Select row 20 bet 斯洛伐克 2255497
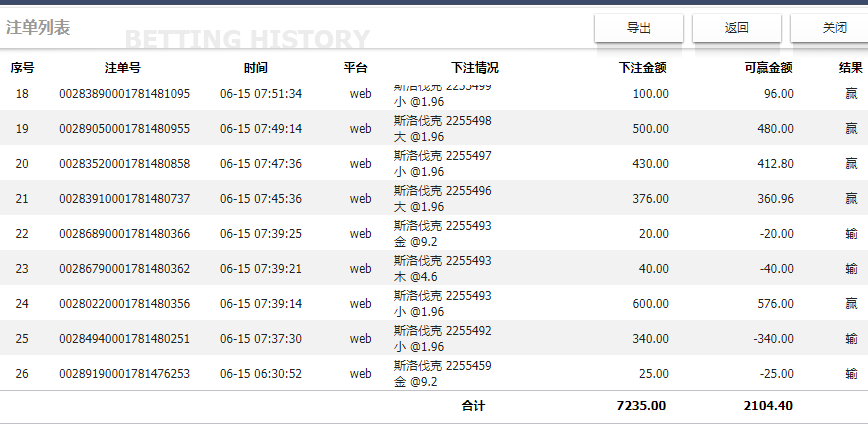The width and height of the screenshot is (868, 424). pos(442,156)
